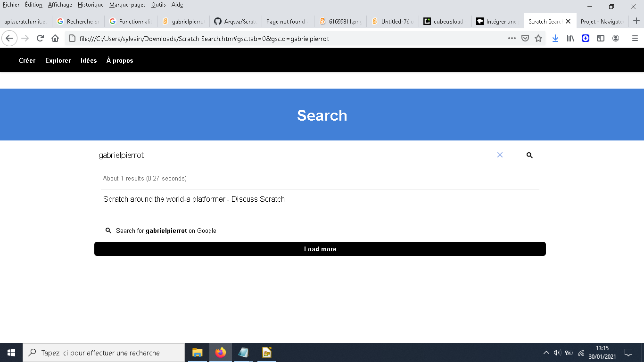Open the taskbar clock and date

[603, 353]
